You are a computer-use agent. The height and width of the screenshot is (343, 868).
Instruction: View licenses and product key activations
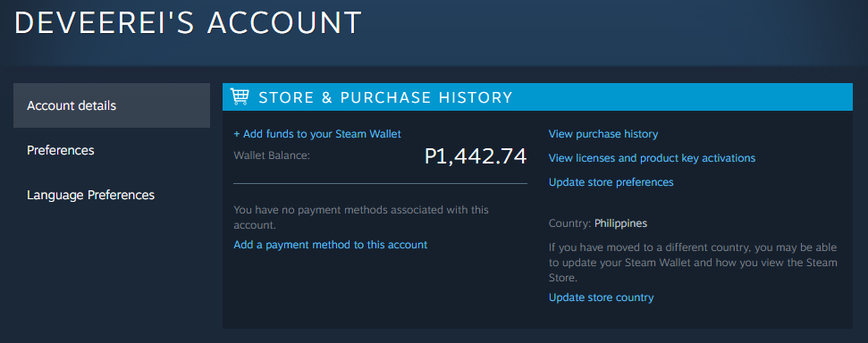point(652,158)
